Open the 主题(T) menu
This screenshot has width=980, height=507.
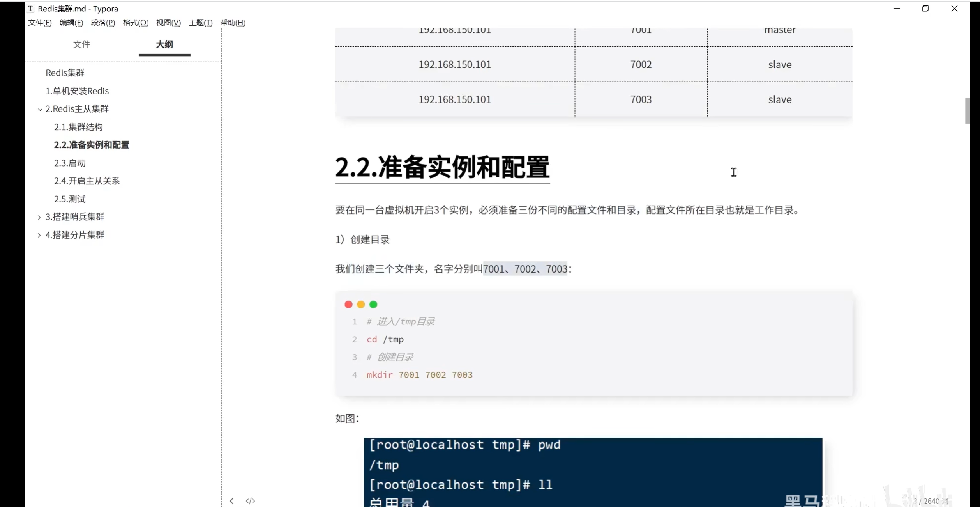pyautogui.click(x=200, y=23)
